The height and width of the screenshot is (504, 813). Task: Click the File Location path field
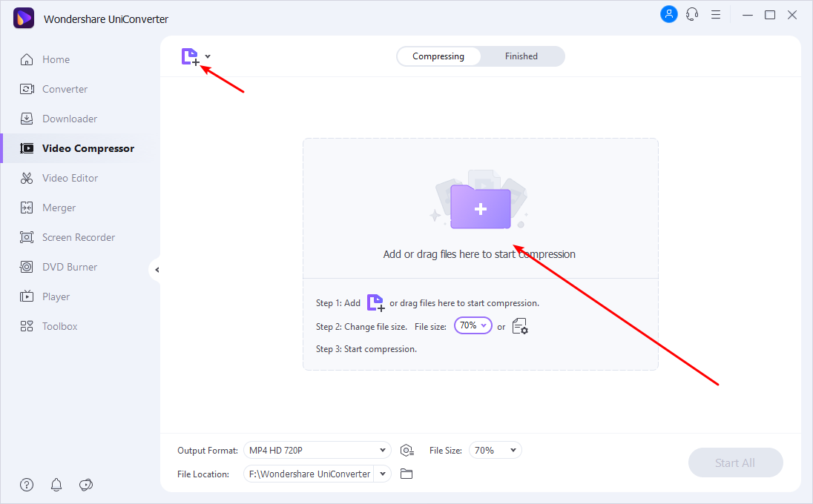point(309,474)
